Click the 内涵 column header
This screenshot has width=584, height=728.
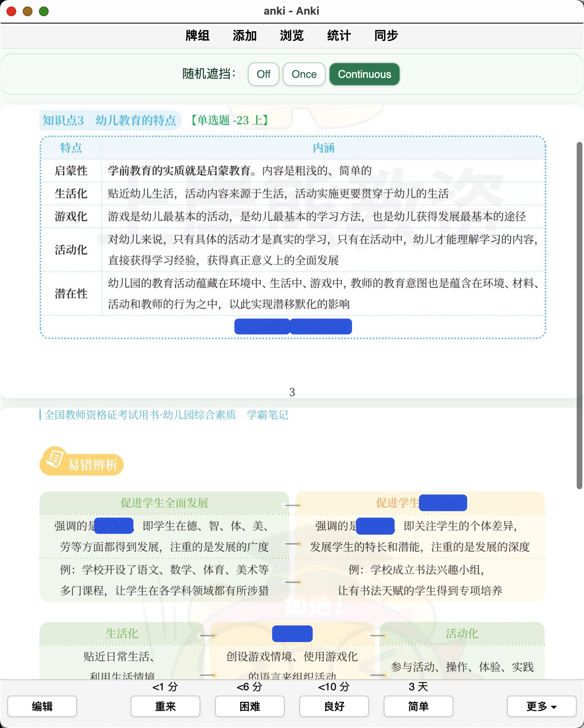point(323,148)
